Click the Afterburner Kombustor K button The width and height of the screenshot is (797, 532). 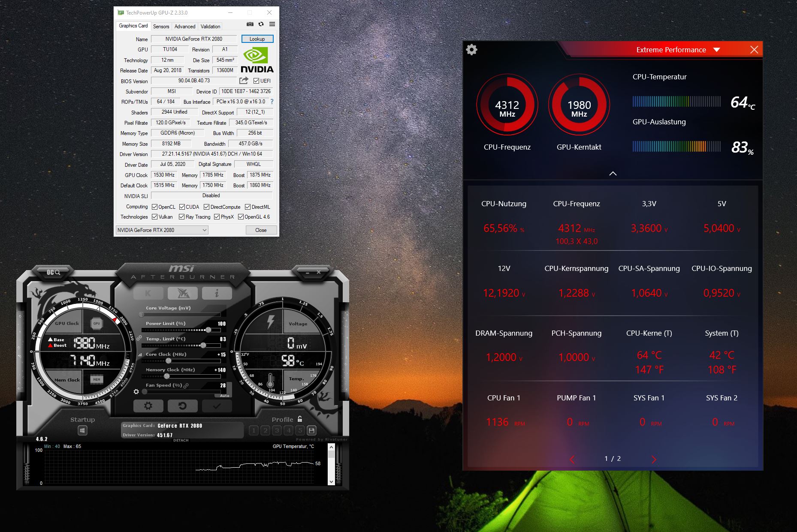point(148,293)
